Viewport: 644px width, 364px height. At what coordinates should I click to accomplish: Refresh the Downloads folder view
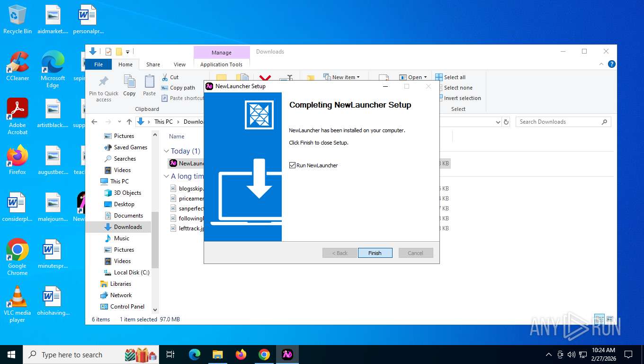click(506, 122)
